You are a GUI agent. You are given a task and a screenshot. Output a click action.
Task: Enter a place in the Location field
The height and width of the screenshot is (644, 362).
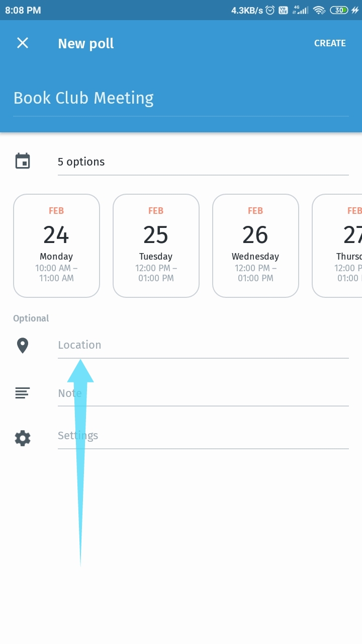tap(203, 345)
